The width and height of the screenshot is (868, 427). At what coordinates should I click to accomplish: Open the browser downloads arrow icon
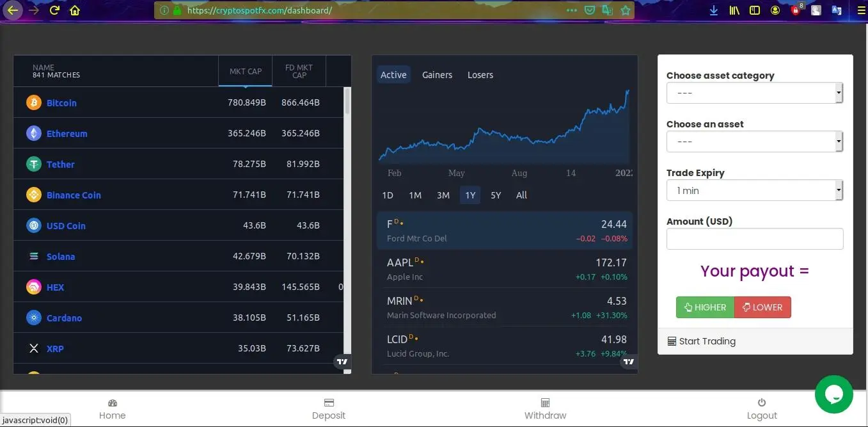(x=714, y=10)
